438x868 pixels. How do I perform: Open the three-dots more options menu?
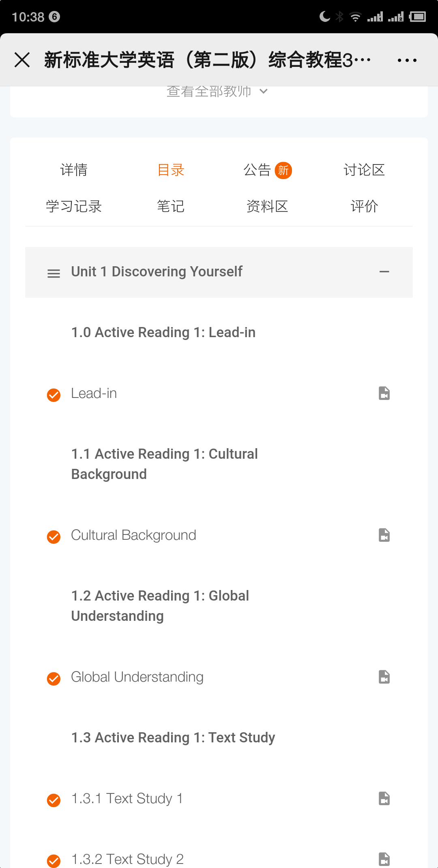click(x=407, y=60)
